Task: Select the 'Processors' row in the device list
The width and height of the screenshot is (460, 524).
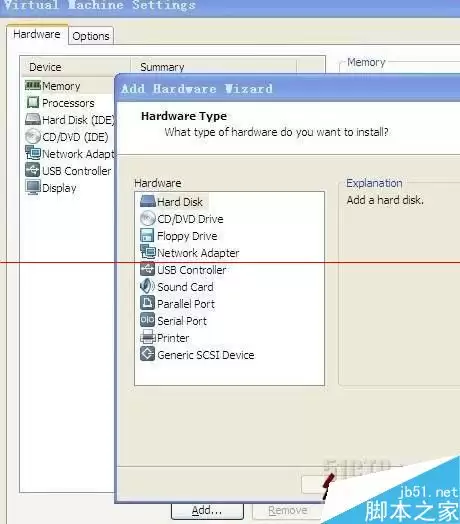Action: tap(69, 103)
